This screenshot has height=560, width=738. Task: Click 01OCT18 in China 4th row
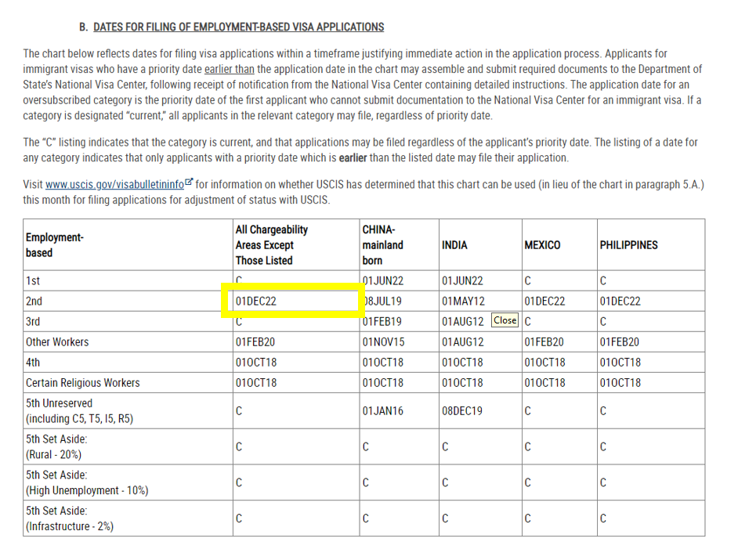[x=382, y=363]
